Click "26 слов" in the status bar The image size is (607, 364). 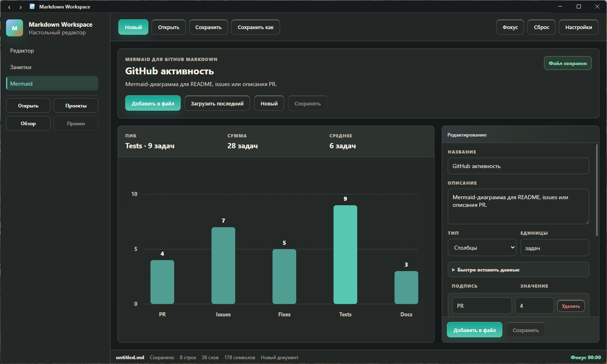click(x=210, y=358)
